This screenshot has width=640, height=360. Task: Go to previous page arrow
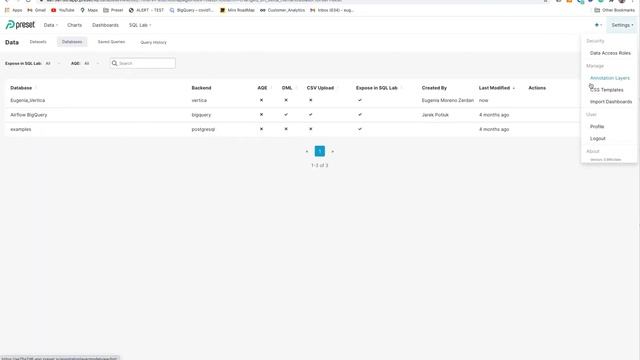[x=307, y=151]
